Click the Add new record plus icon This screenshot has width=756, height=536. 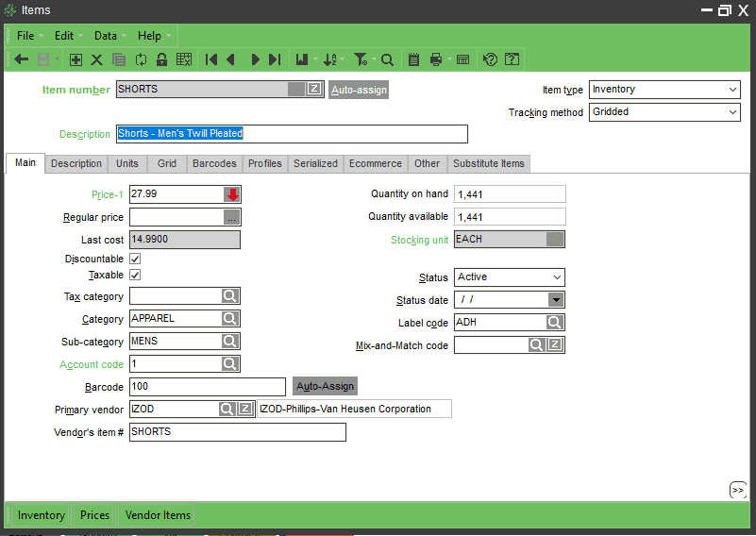click(76, 59)
